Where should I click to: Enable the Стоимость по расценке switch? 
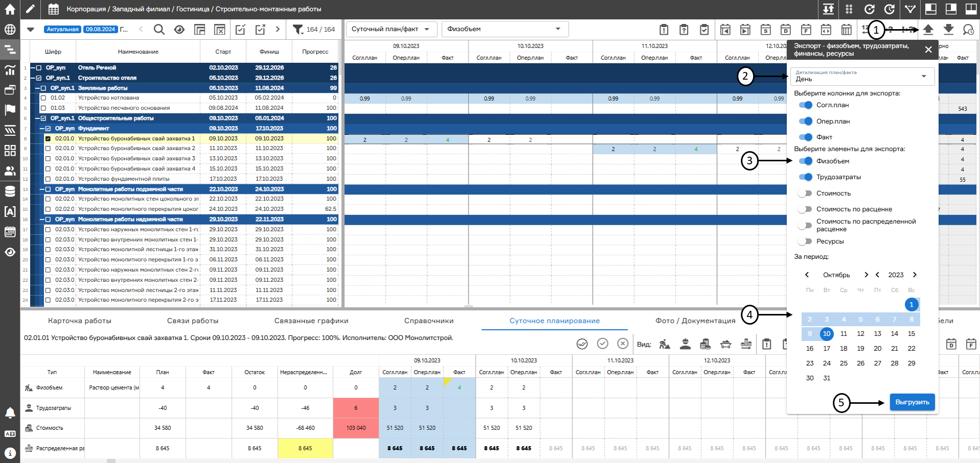(x=806, y=209)
